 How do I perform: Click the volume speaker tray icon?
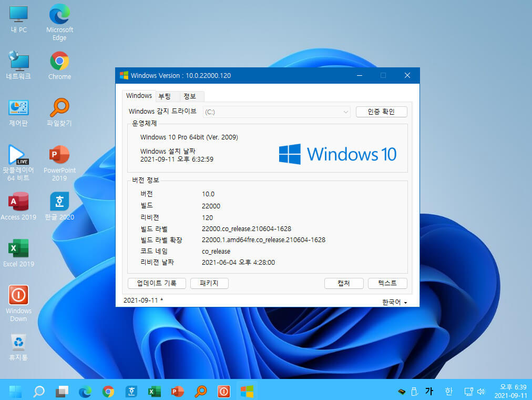point(481,392)
